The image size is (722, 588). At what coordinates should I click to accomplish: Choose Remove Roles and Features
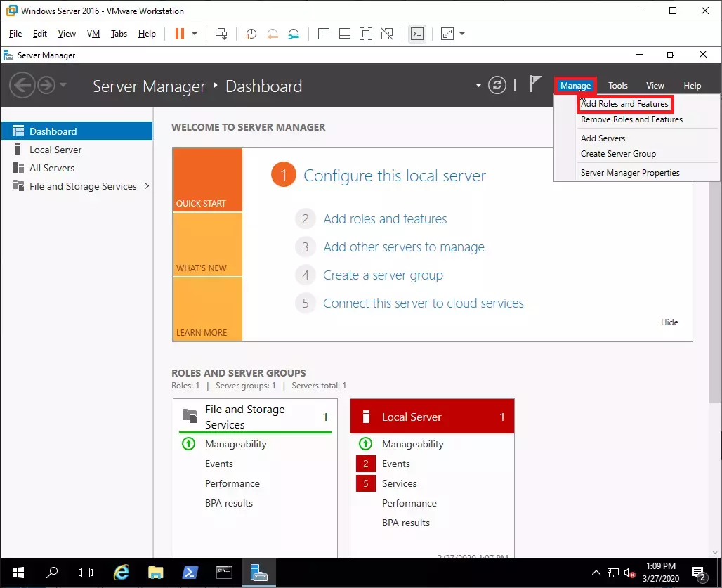click(x=632, y=119)
